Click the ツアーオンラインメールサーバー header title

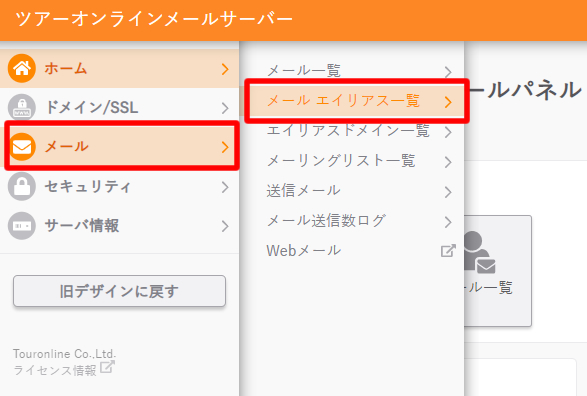[x=154, y=19]
